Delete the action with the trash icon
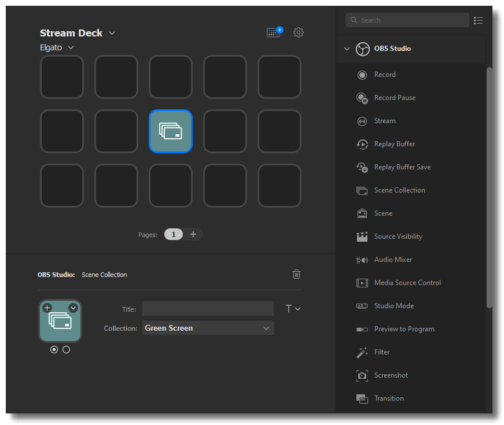Viewport: 504px width, 425px height. point(296,274)
